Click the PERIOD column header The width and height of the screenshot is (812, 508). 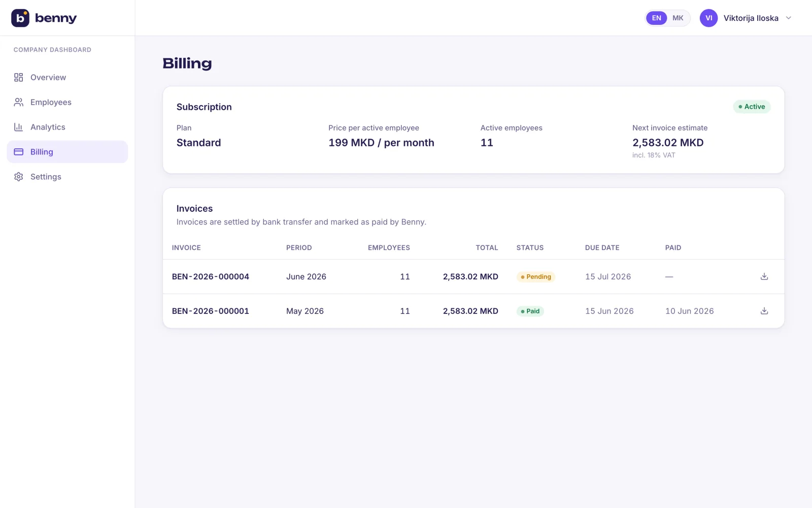299,248
